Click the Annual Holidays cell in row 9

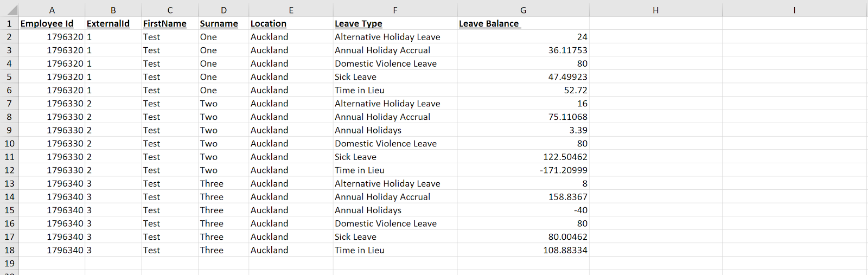click(x=395, y=130)
